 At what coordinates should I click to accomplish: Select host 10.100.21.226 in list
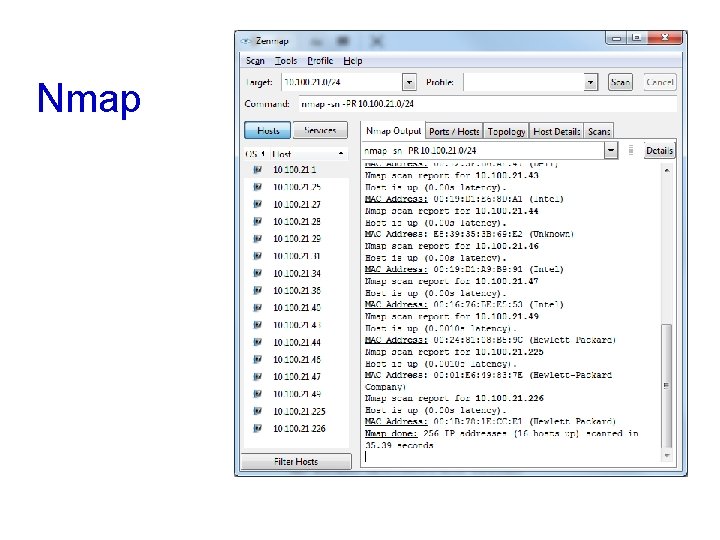coord(296,428)
